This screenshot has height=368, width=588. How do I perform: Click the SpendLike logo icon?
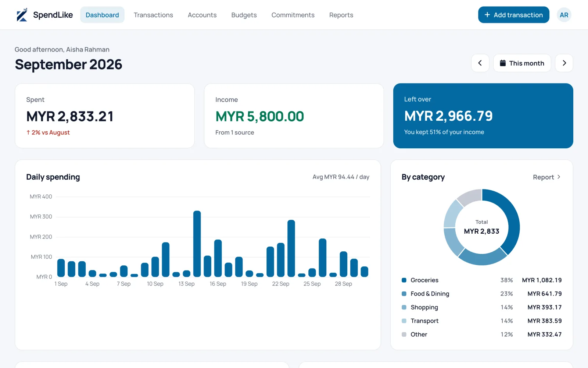point(22,15)
